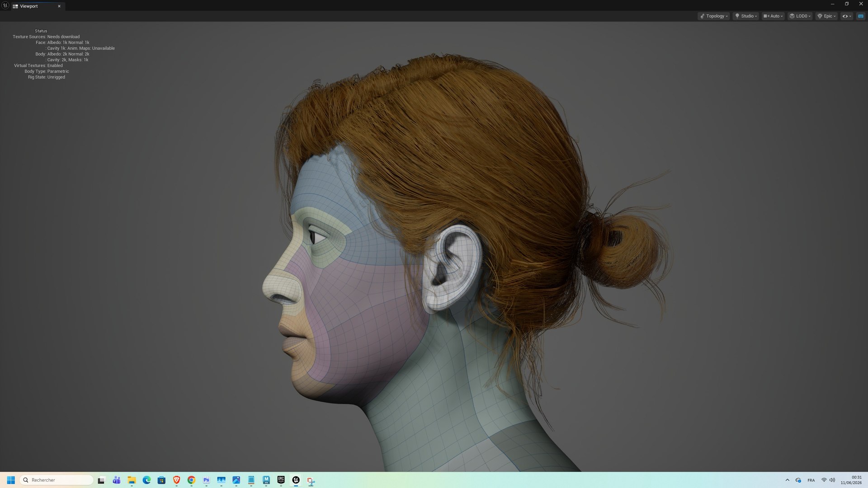Open Brave browser from the taskbar
The image size is (868, 488).
point(176,480)
